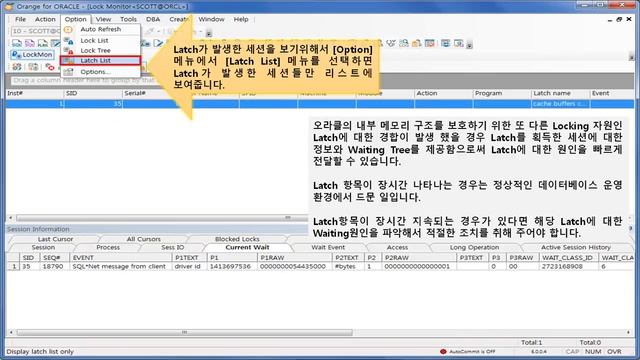Toggle Auto Refresh in Option menu

tap(100, 29)
